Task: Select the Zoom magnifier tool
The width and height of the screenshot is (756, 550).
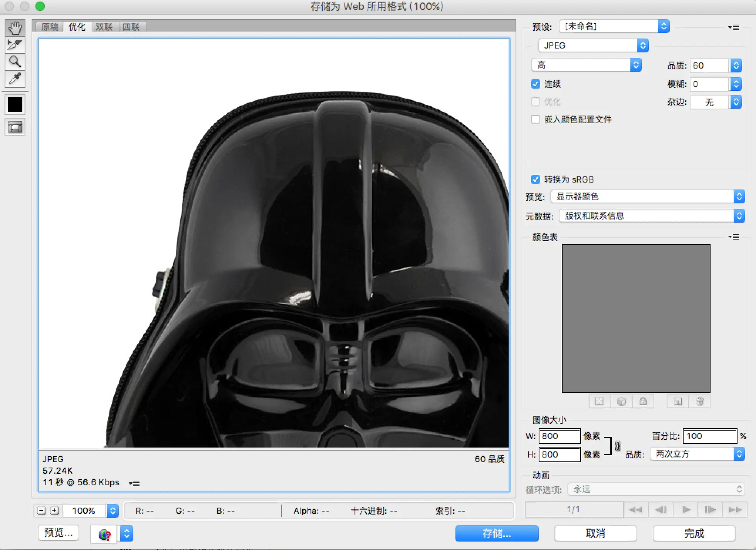Action: click(x=15, y=62)
